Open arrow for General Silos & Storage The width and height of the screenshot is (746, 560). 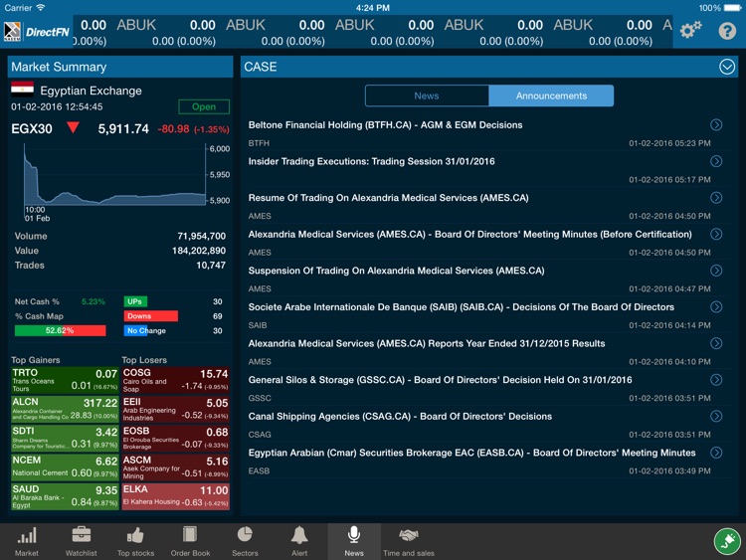tap(716, 380)
